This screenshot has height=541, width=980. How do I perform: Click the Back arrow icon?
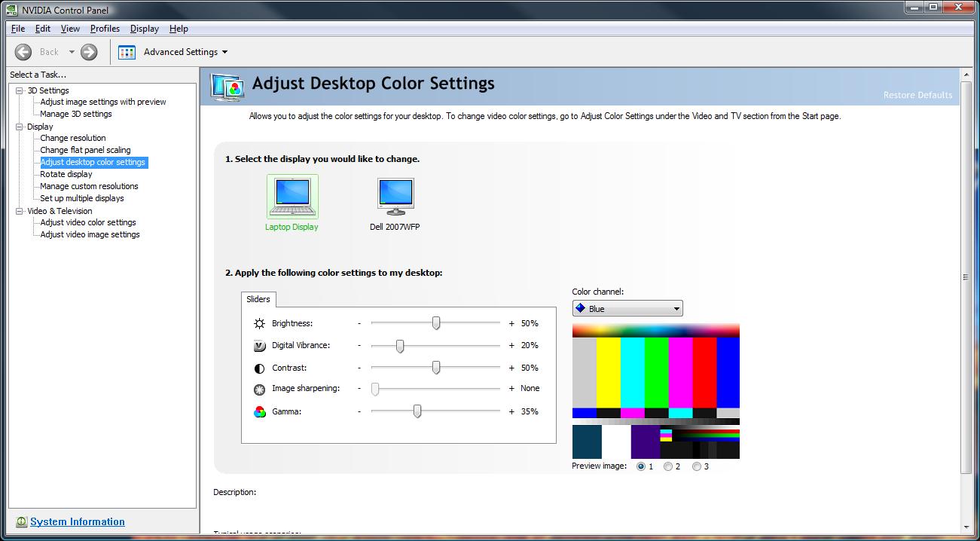[x=23, y=52]
